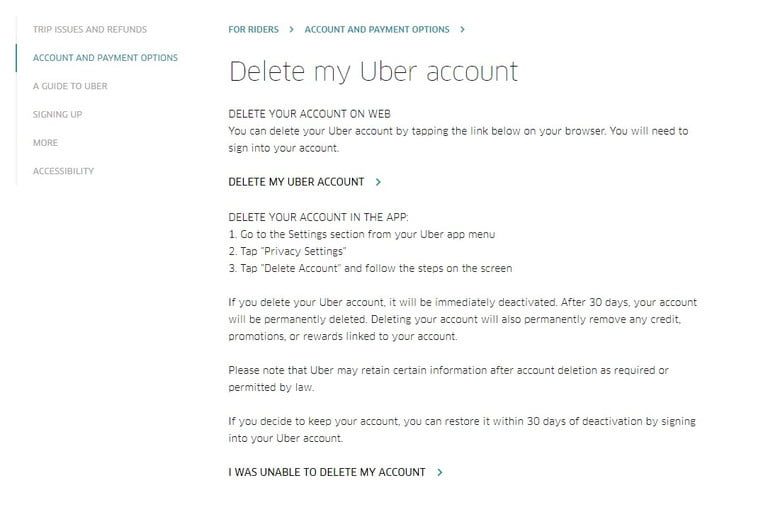
Task: Click Account and Payment Options breadcrumb
Action: (x=376, y=30)
